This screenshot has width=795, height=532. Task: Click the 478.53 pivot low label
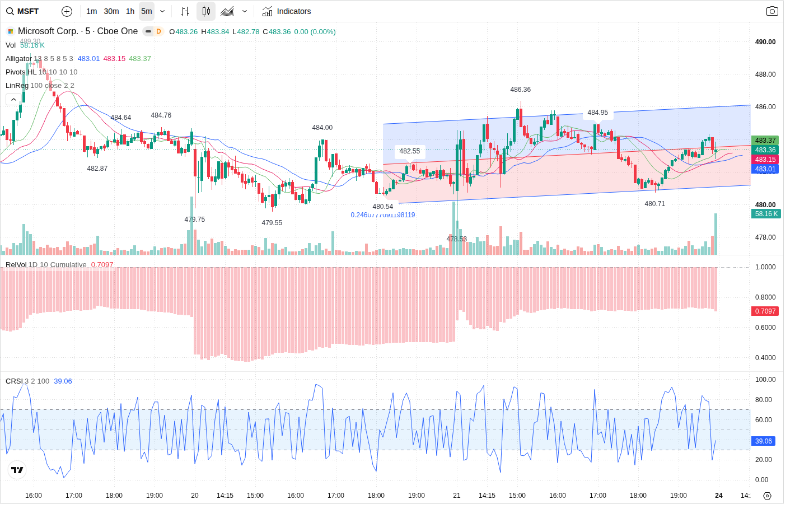pyautogui.click(x=457, y=239)
